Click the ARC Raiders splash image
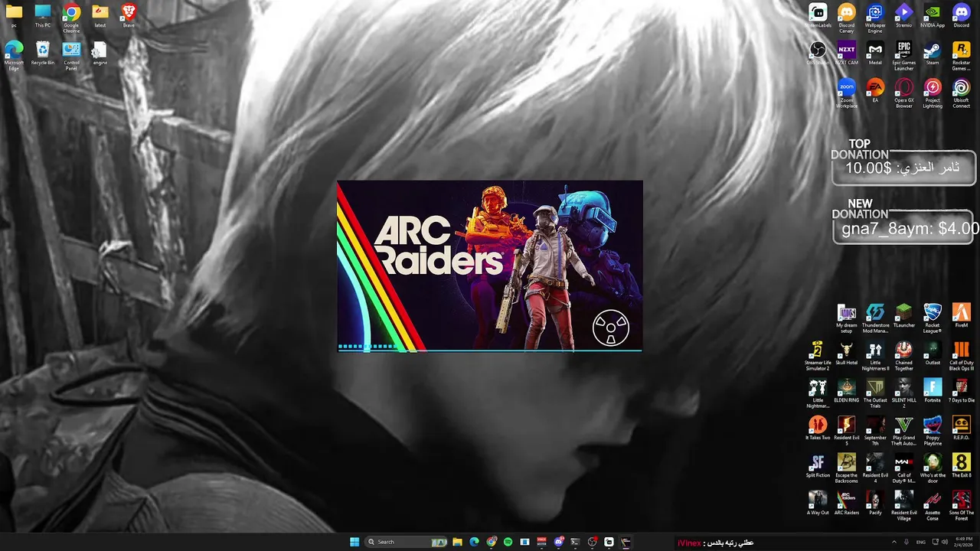Screen dimensions: 980x551 (x=490, y=266)
